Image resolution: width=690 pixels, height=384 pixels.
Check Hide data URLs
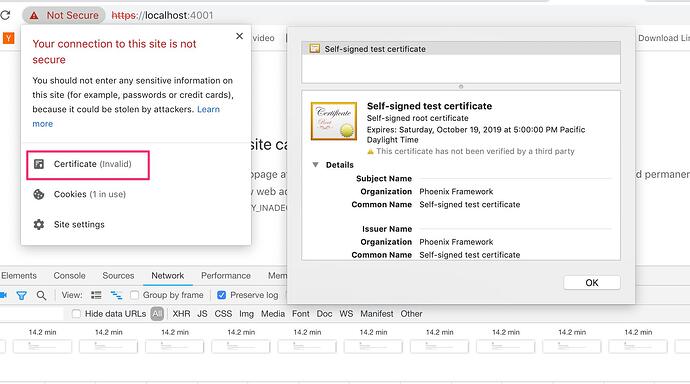(x=76, y=314)
